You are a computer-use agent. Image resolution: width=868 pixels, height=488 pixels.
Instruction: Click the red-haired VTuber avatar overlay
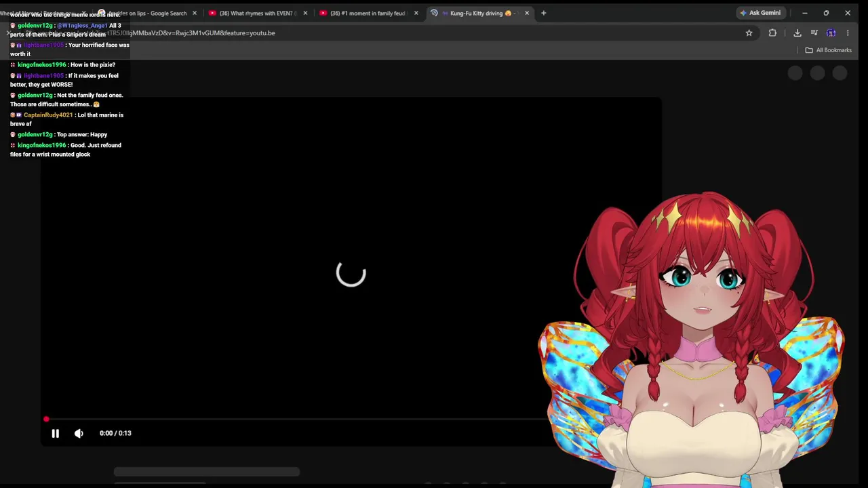(692, 339)
